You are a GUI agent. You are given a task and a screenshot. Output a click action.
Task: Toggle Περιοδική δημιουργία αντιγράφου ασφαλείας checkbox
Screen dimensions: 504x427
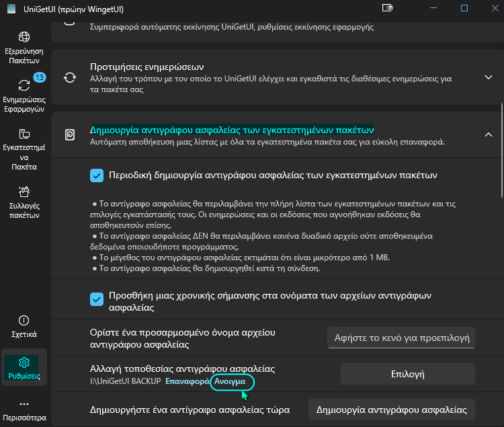pyautogui.click(x=97, y=176)
